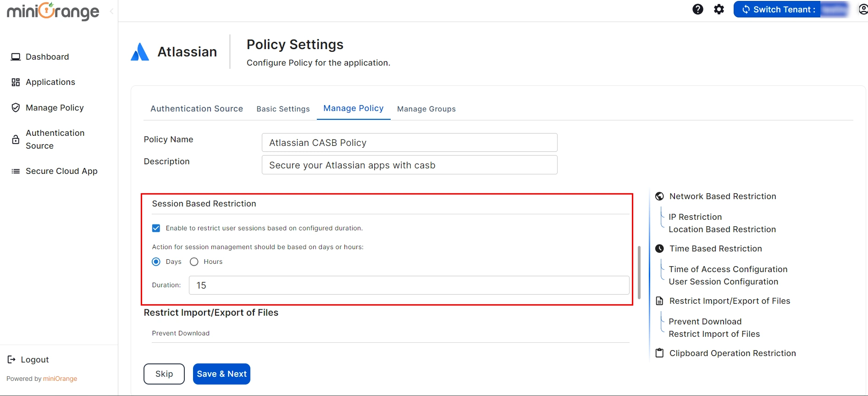Click the Logout arrow icon
This screenshot has width=868, height=396.
11,360
